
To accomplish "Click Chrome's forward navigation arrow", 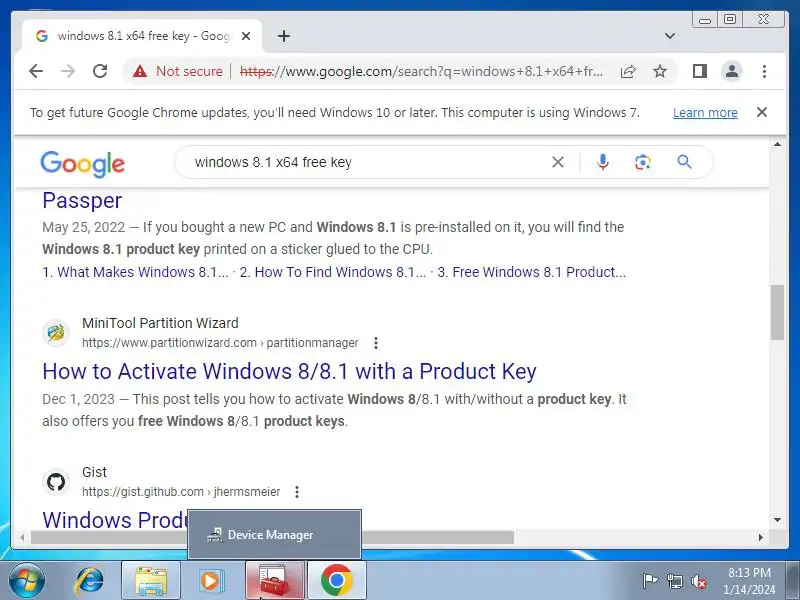I will pos(68,71).
